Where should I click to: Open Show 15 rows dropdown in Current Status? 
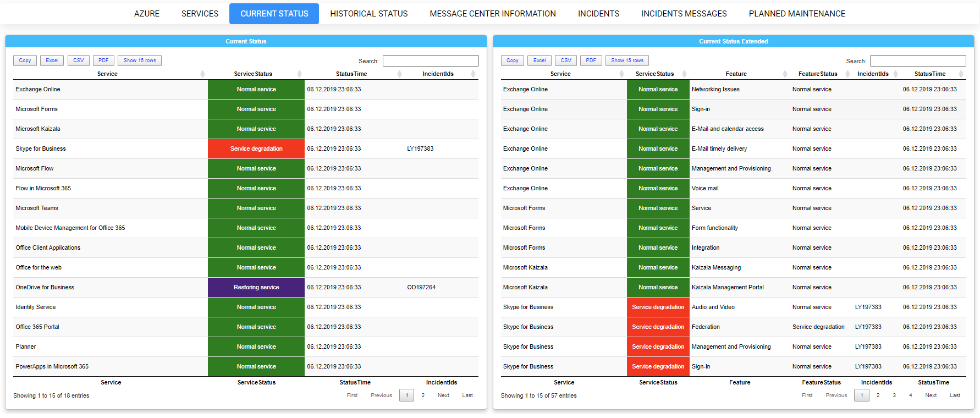(140, 61)
